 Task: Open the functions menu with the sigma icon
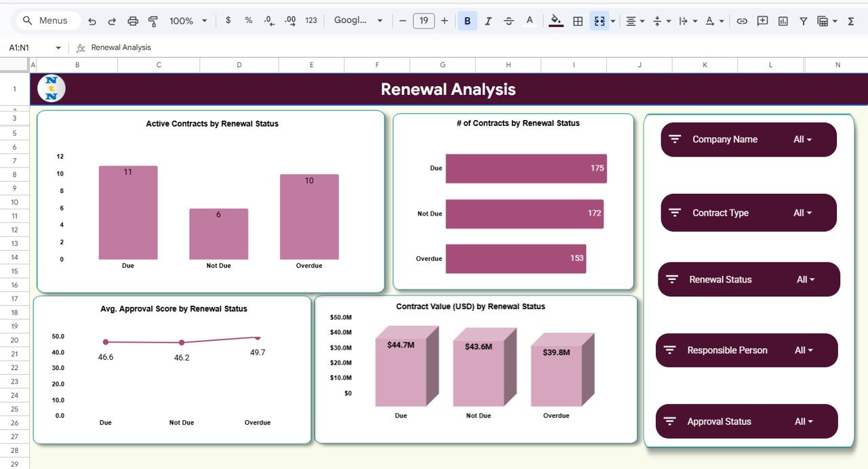[851, 21]
